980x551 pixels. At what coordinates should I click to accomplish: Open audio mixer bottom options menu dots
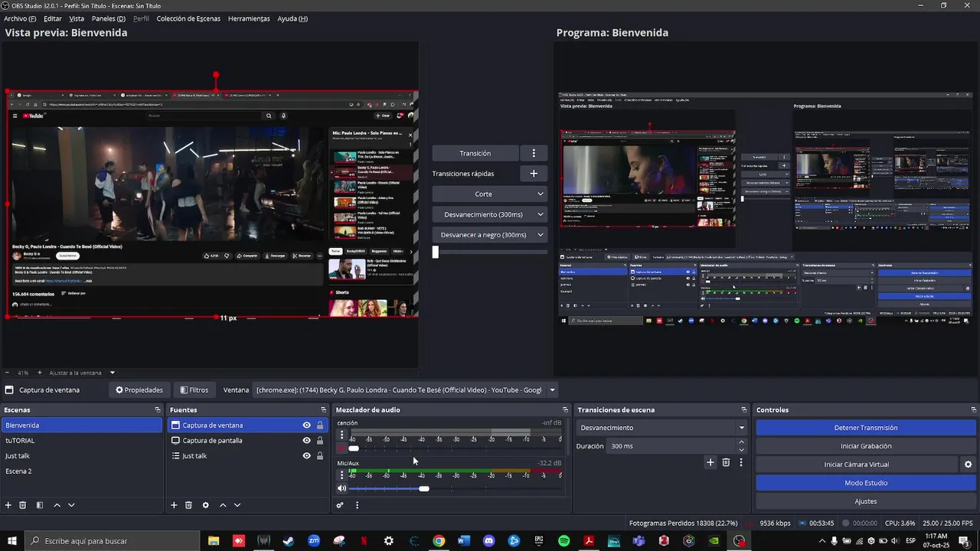(x=357, y=505)
